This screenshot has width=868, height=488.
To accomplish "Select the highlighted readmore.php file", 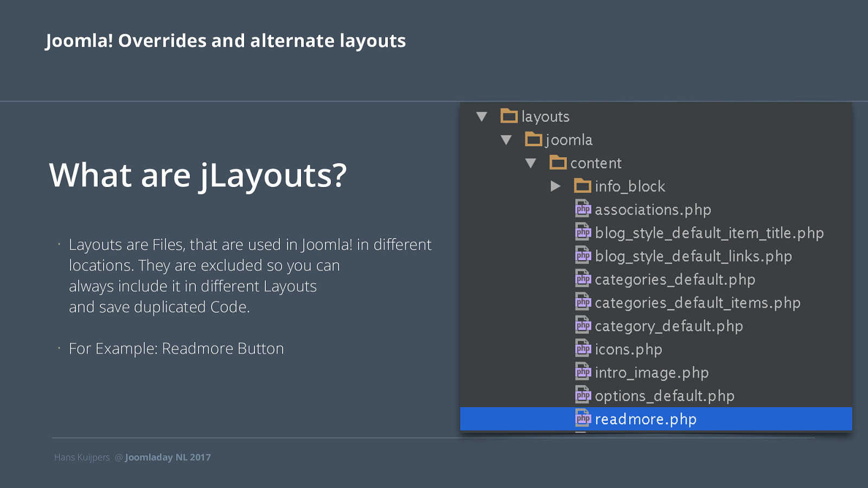I will (656, 419).
